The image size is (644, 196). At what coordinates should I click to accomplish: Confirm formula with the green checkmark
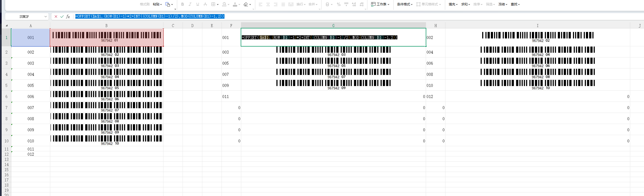62,17
